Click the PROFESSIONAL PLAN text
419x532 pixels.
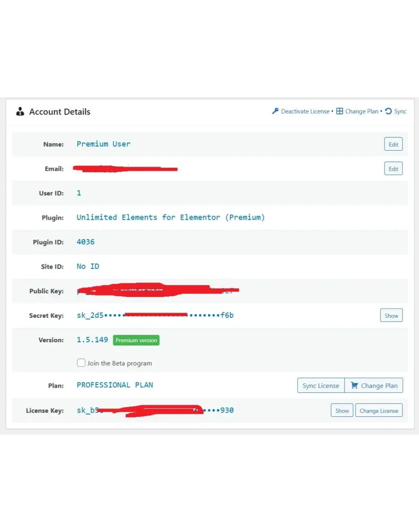point(115,385)
